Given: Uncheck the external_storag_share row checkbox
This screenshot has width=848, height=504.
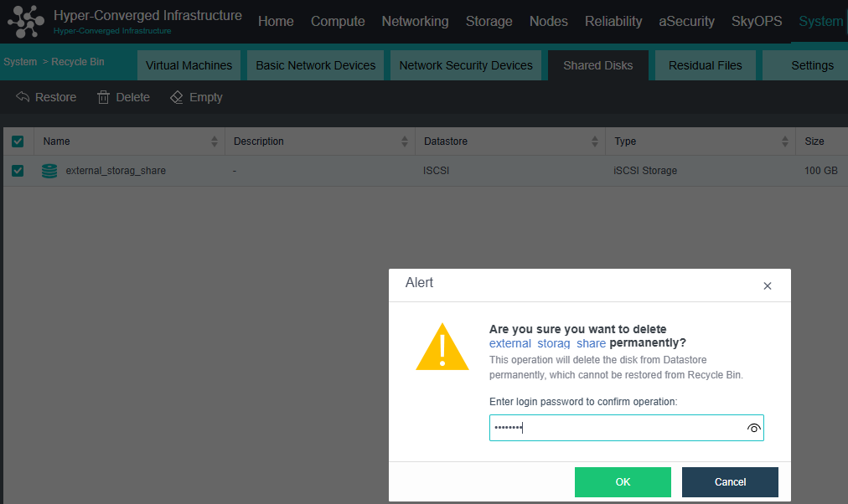Looking at the screenshot, I should 18,171.
